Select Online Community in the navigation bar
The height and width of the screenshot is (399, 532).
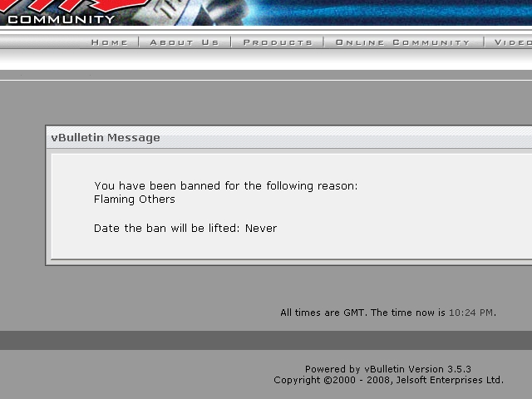point(402,42)
